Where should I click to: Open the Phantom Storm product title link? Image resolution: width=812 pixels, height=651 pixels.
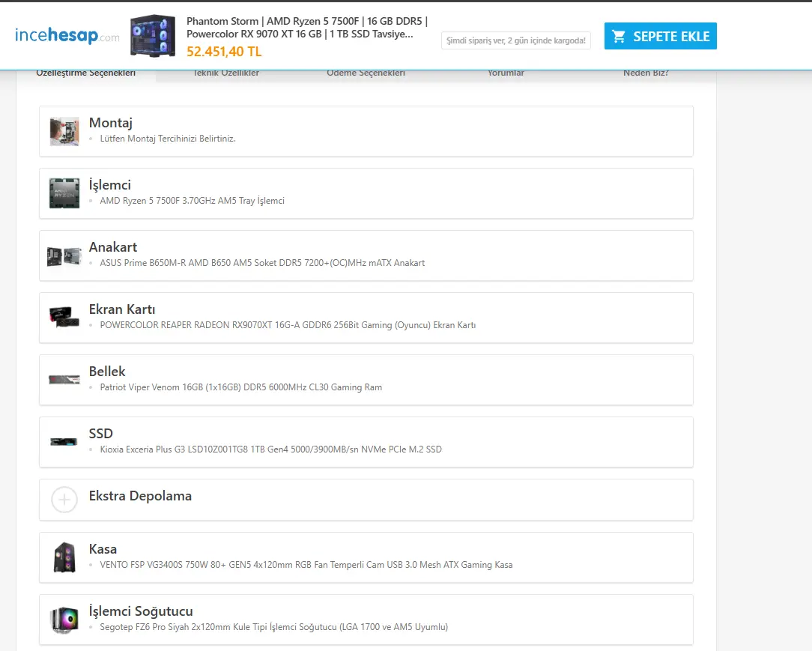point(307,28)
